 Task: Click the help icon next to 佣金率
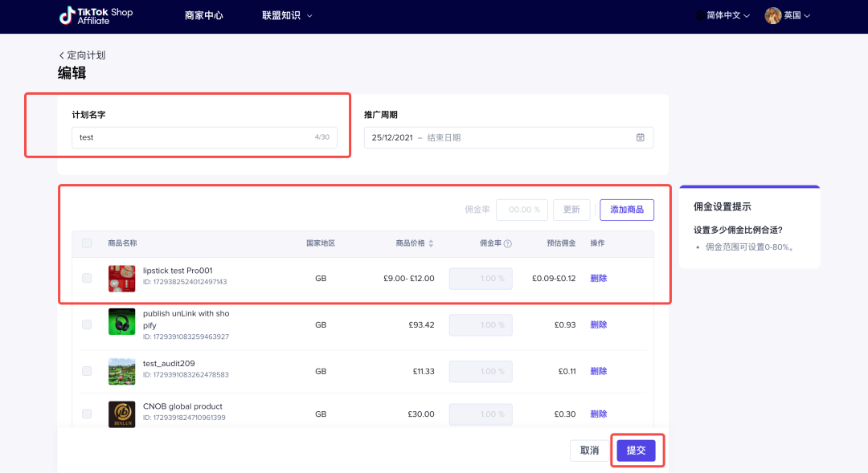508,244
